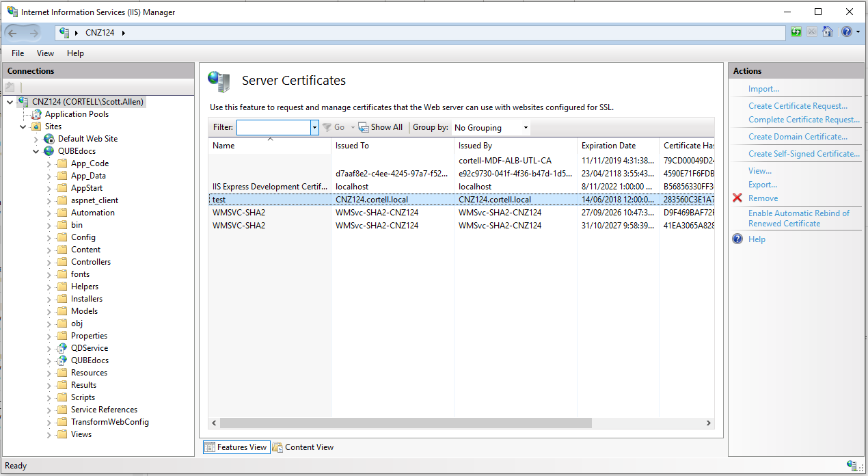
Task: Click the connect icon in the Connections panel
Action: tap(10, 87)
